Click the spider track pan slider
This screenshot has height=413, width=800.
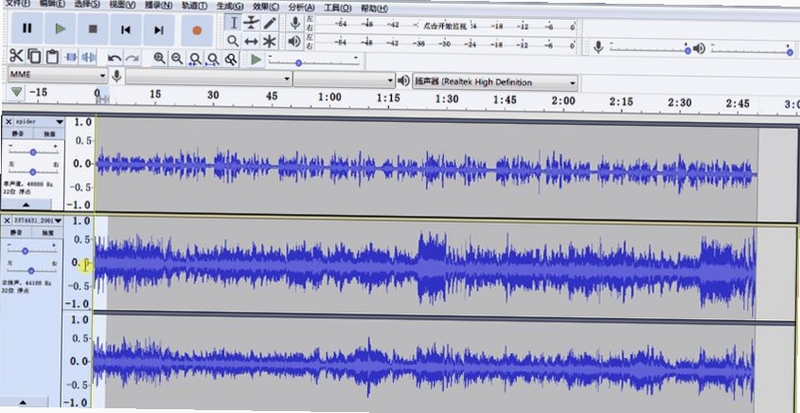(x=33, y=172)
